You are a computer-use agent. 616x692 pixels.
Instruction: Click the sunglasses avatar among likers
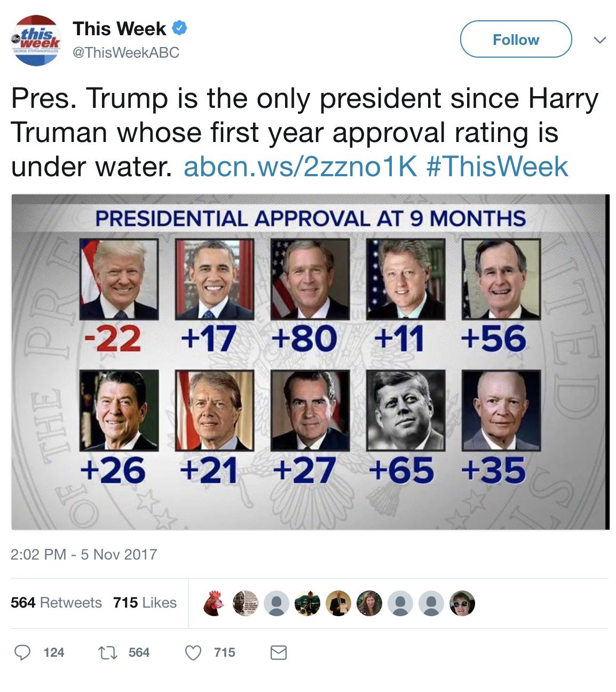[x=462, y=603]
